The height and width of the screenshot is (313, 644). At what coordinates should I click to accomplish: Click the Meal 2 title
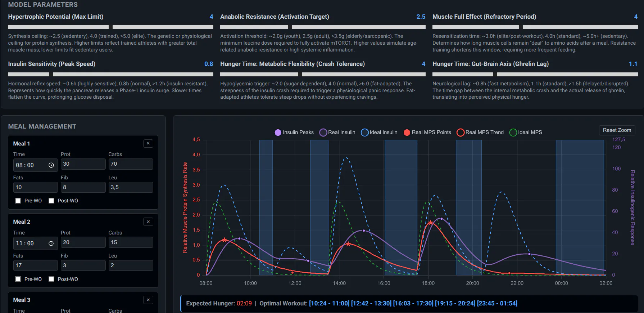pos(22,222)
